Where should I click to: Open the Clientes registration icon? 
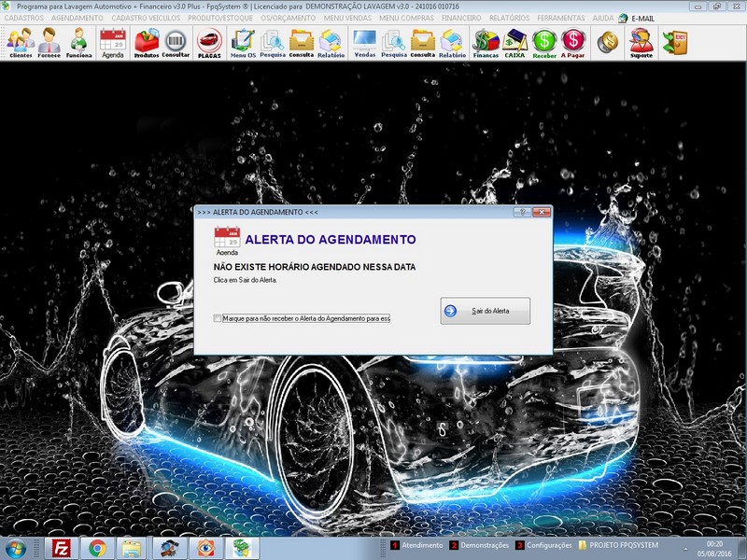21,43
